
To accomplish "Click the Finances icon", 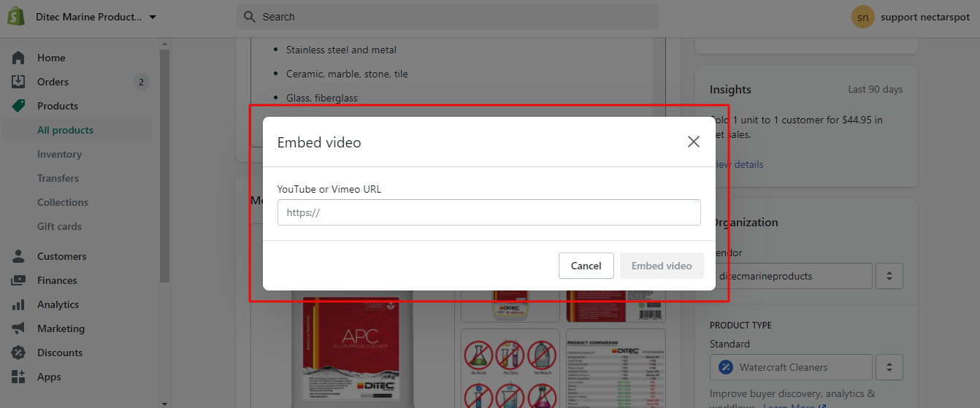I will click(x=18, y=280).
